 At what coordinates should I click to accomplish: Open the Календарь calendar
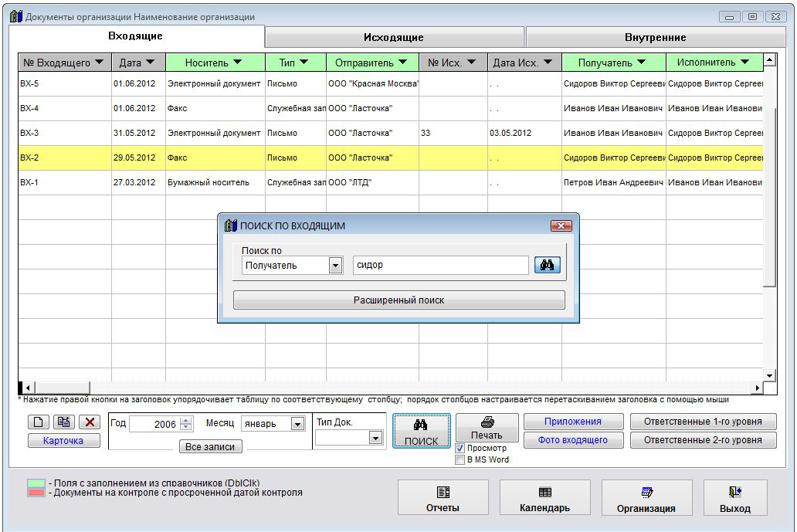(544, 498)
